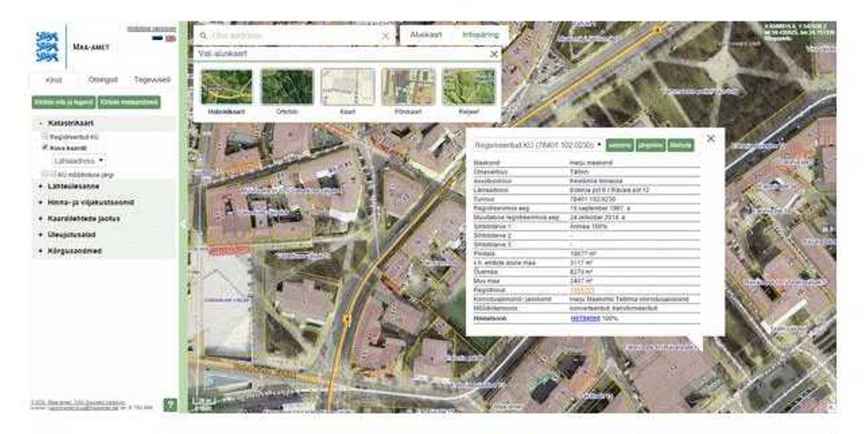Open the blue Hoonestatud land-use link
Viewport: 868px width, 434px height.
pyautogui.click(x=585, y=318)
